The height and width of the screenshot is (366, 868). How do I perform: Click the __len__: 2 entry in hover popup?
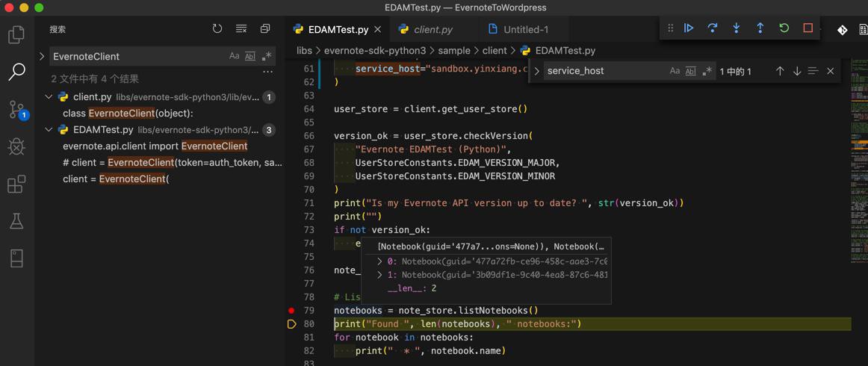pos(412,288)
